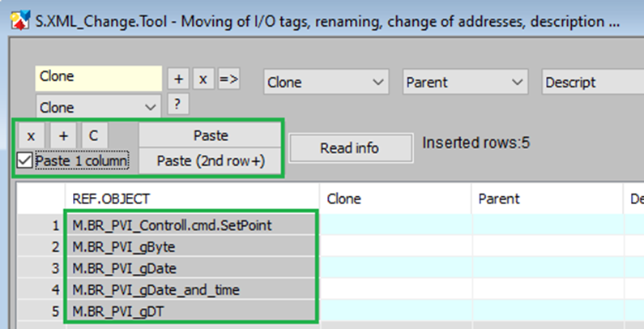Click the arrow (=>) button in the top row

tap(228, 79)
